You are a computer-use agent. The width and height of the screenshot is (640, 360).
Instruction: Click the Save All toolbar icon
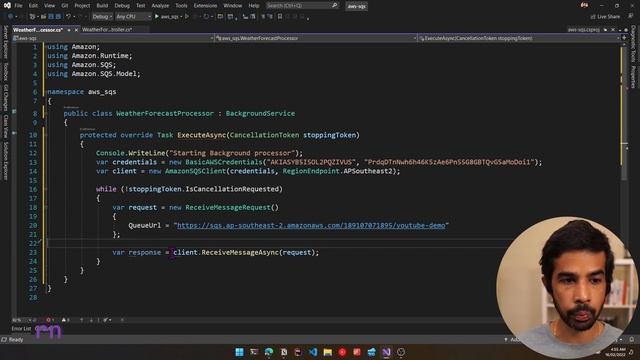pos(58,17)
